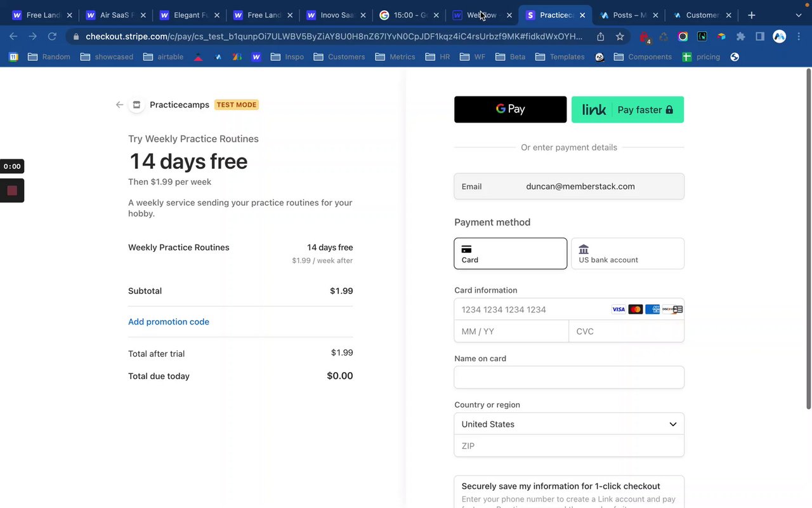Go back using the browser back arrow
Image resolution: width=812 pixels, height=508 pixels.
tap(13, 37)
